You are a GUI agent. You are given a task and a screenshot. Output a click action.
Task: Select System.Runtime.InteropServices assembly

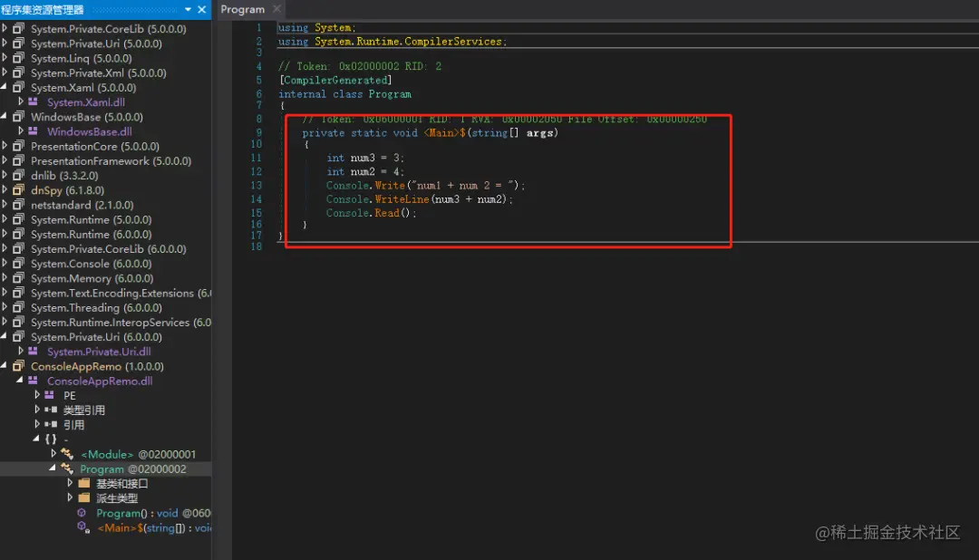(121, 323)
